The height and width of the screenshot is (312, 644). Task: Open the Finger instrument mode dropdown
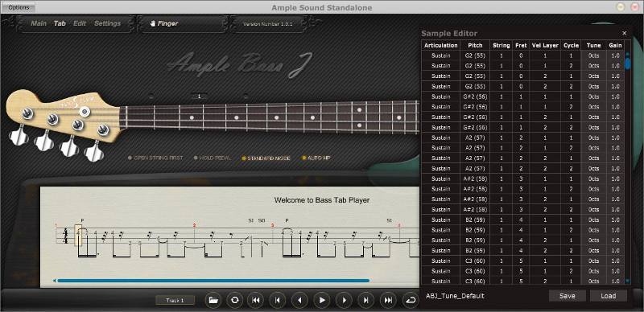[183, 24]
